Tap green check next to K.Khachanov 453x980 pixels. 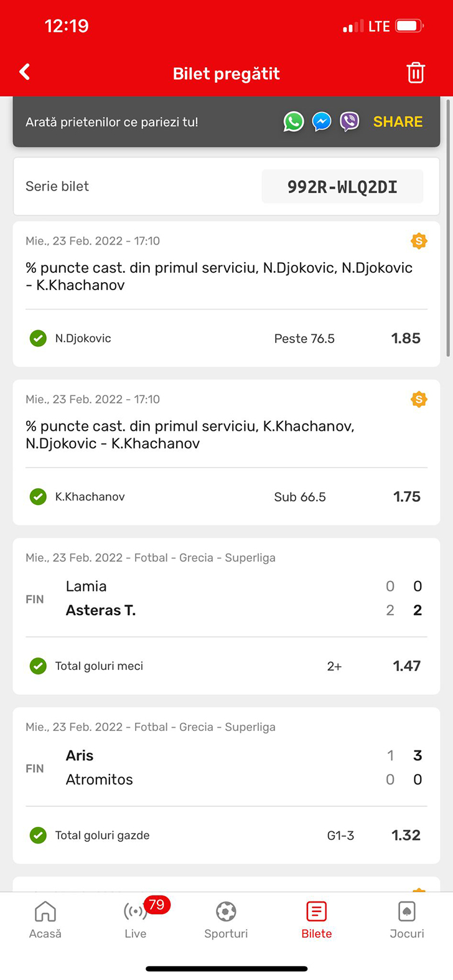click(38, 497)
